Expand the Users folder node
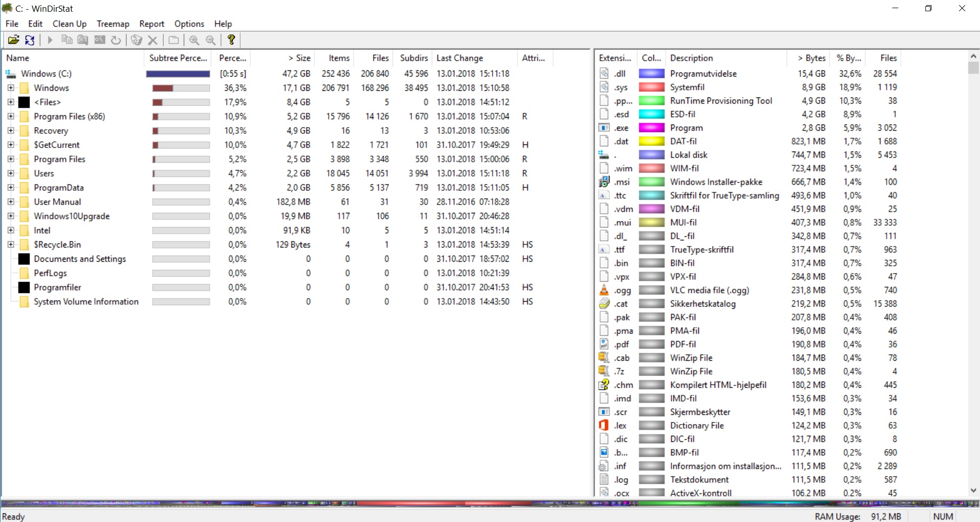Viewport: 980px width, 522px height. [x=10, y=173]
